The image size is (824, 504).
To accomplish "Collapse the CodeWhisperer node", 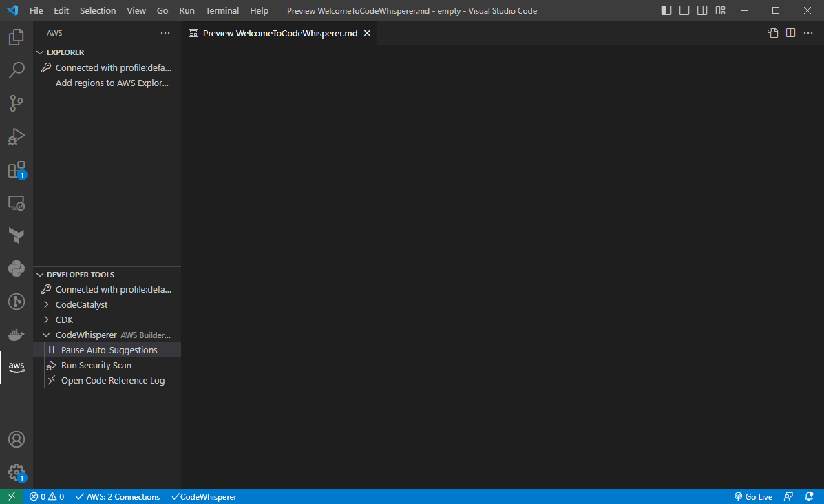I will point(46,335).
